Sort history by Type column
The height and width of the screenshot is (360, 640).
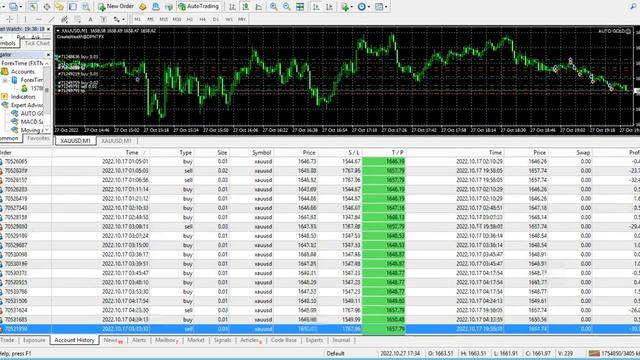click(x=185, y=153)
